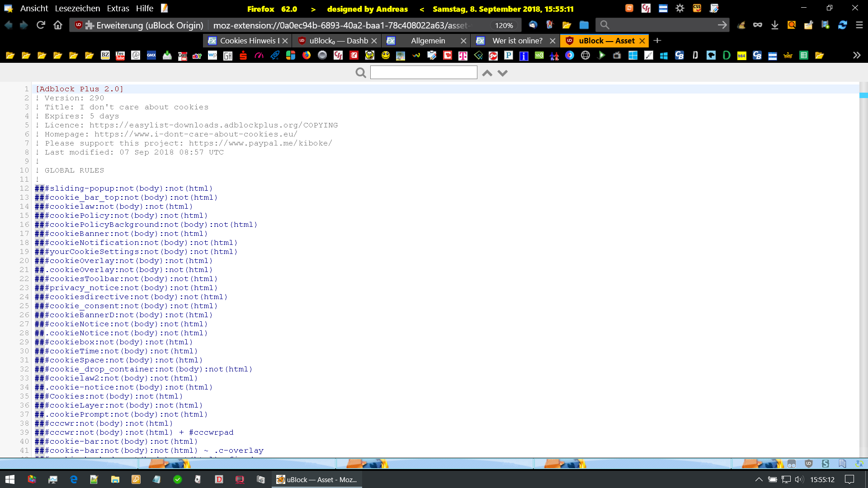Switch to the Wer ist online? tab
Viewport: 868px width, 488px height.
click(517, 41)
